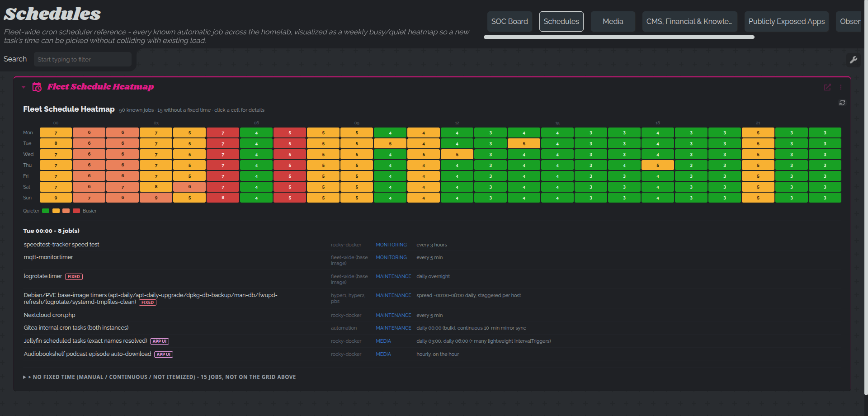The width and height of the screenshot is (868, 416).
Task: Select the Sun 03:00 cell showing 9
Action: (156, 198)
